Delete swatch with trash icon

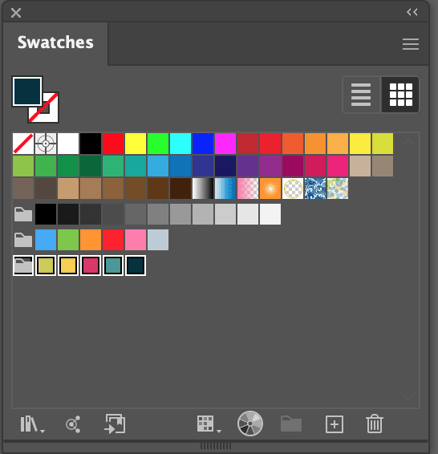tap(374, 424)
